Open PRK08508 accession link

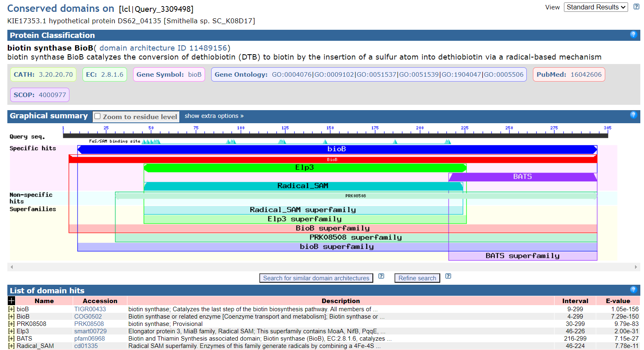(89, 324)
